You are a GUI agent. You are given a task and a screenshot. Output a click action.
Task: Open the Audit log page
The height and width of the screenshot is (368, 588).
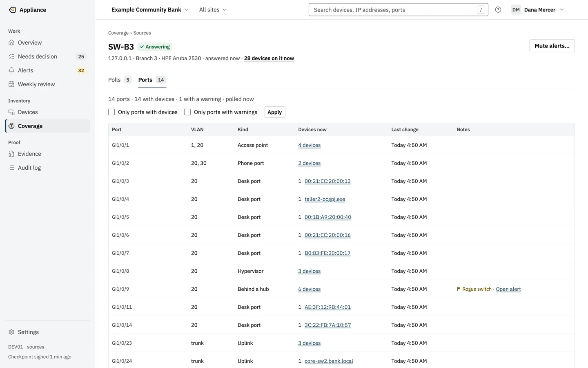(x=47, y=168)
